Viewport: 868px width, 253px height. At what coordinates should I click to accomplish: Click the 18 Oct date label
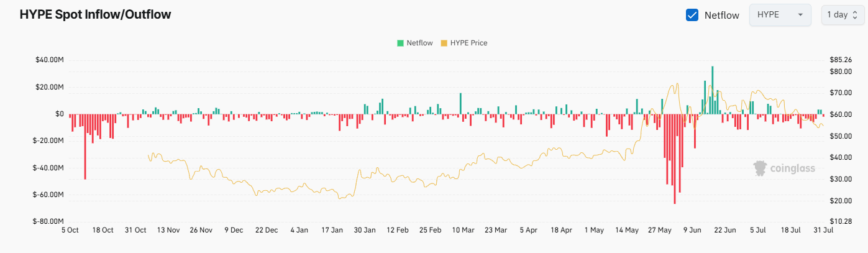pyautogui.click(x=103, y=230)
